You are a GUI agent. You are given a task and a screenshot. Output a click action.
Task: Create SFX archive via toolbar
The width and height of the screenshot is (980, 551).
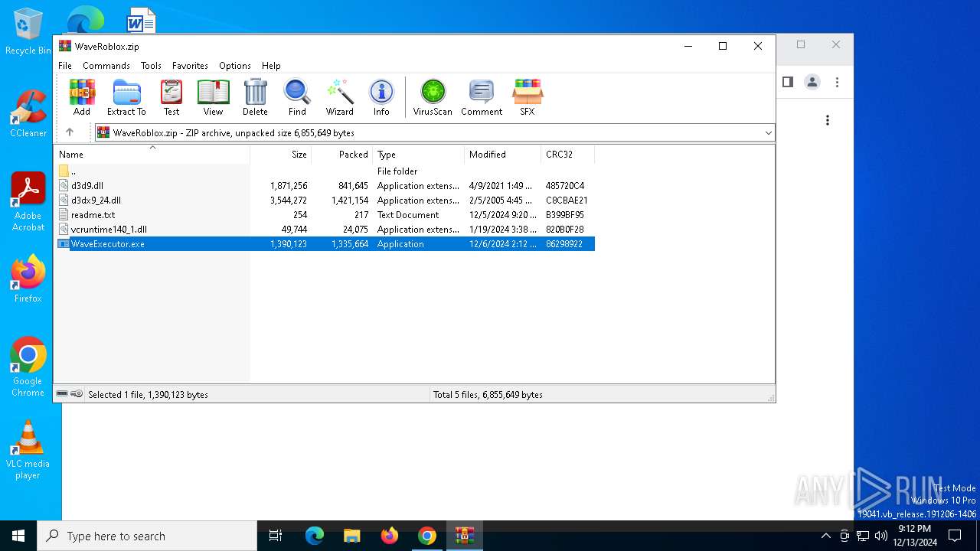point(528,97)
